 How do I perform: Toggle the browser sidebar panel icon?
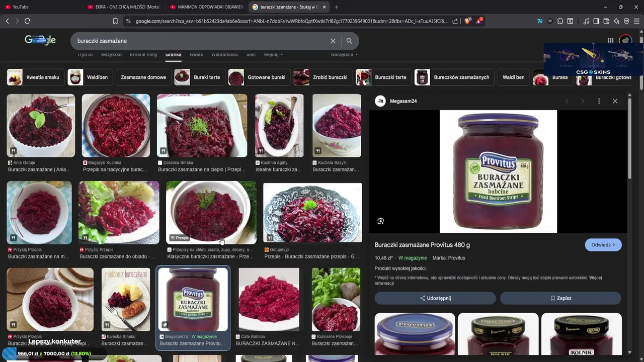[x=596, y=21]
